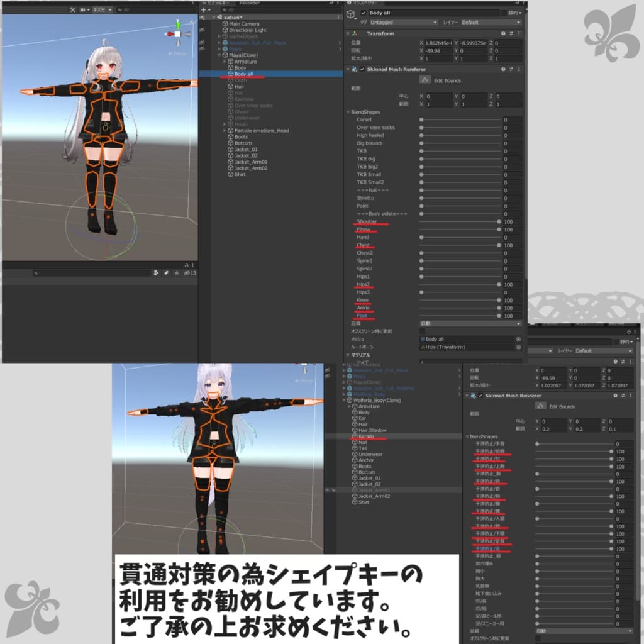Open object picker for Hips root bone field
Image resolution: width=644 pixels, height=644 pixels.
coord(518,347)
